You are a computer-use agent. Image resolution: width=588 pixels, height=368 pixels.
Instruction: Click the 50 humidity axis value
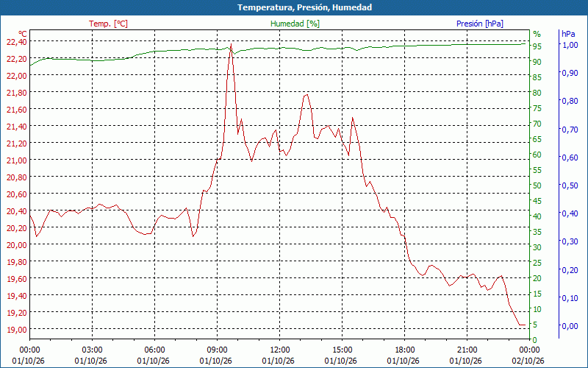[x=537, y=185]
